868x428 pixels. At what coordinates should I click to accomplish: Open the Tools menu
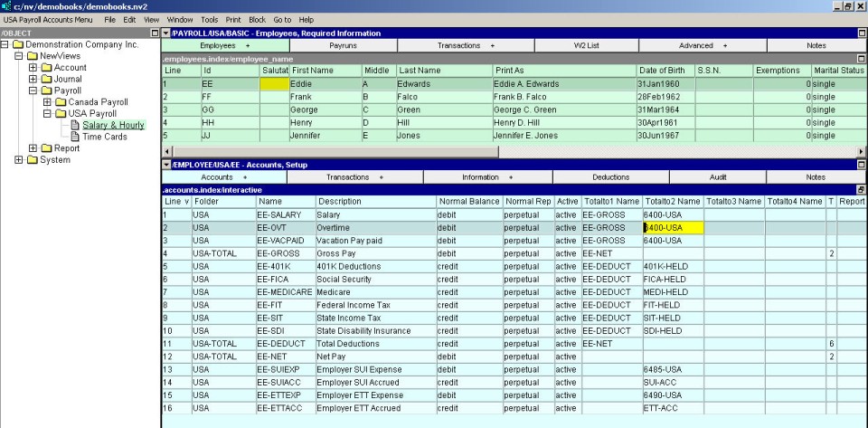[209, 19]
